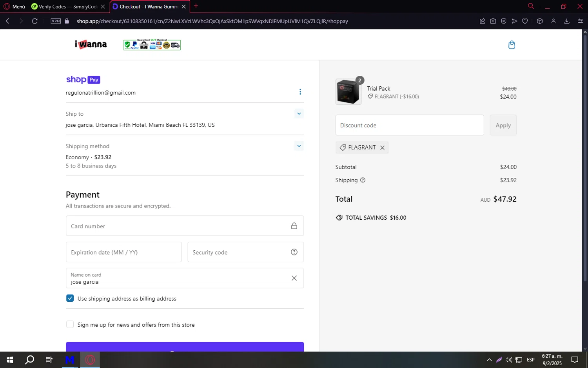Click the feather icon in system tray

[499, 360]
